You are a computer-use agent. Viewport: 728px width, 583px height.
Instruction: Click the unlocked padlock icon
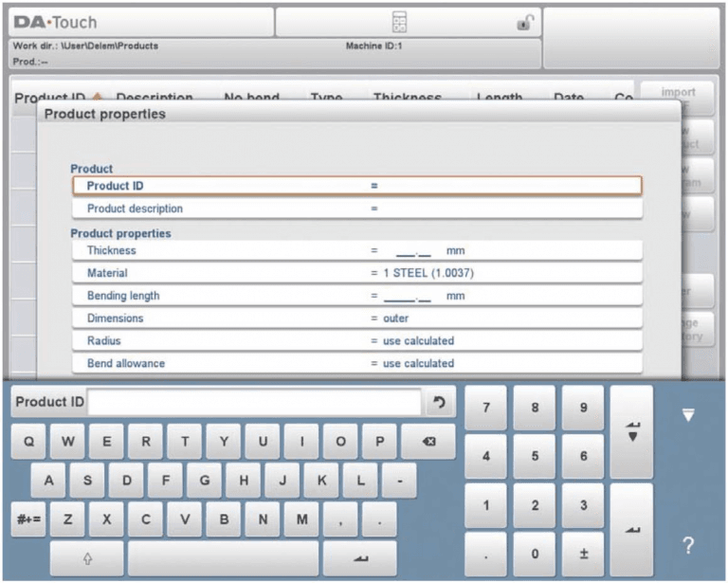(x=525, y=22)
